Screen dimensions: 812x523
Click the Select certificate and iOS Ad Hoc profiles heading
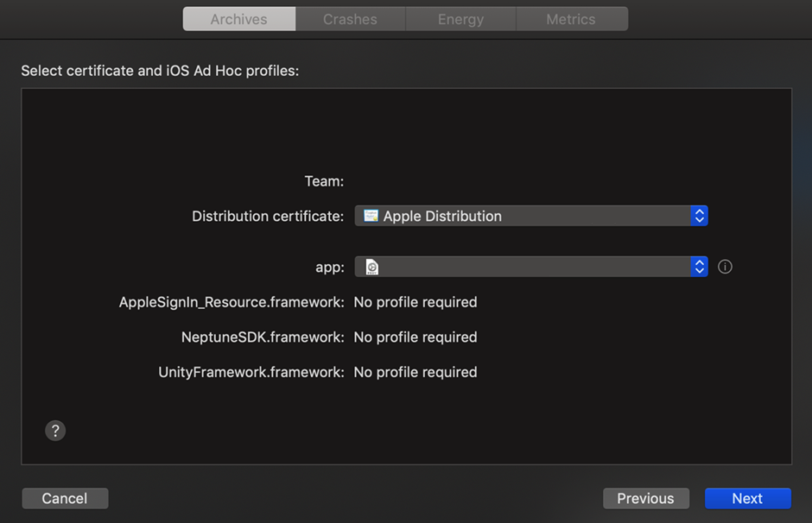click(160, 71)
